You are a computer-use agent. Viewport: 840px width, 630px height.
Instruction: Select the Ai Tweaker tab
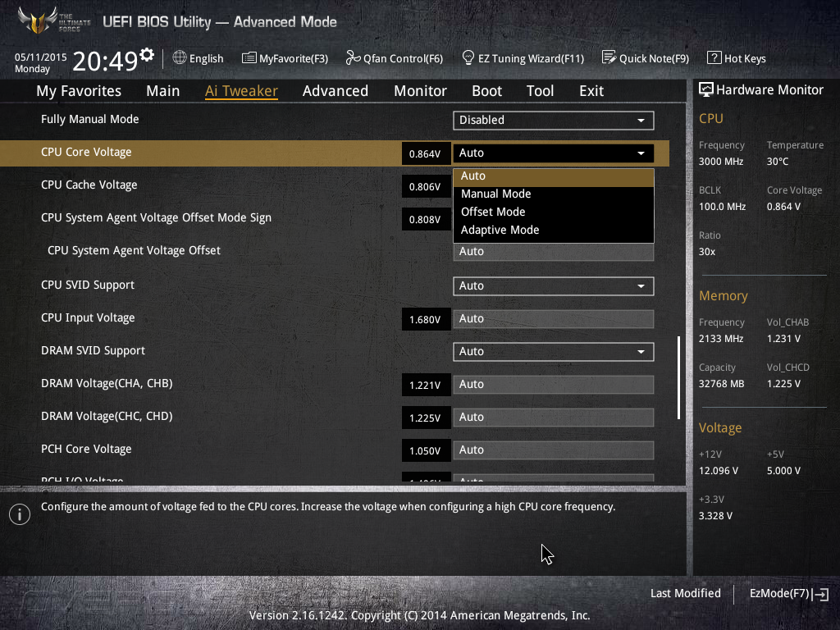(241, 91)
